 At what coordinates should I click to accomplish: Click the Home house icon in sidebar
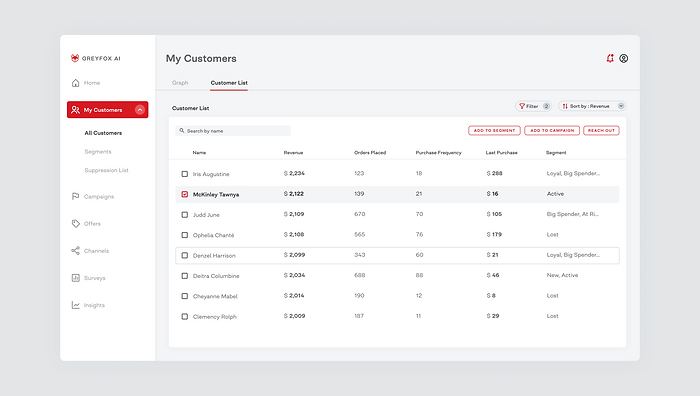[x=75, y=83]
